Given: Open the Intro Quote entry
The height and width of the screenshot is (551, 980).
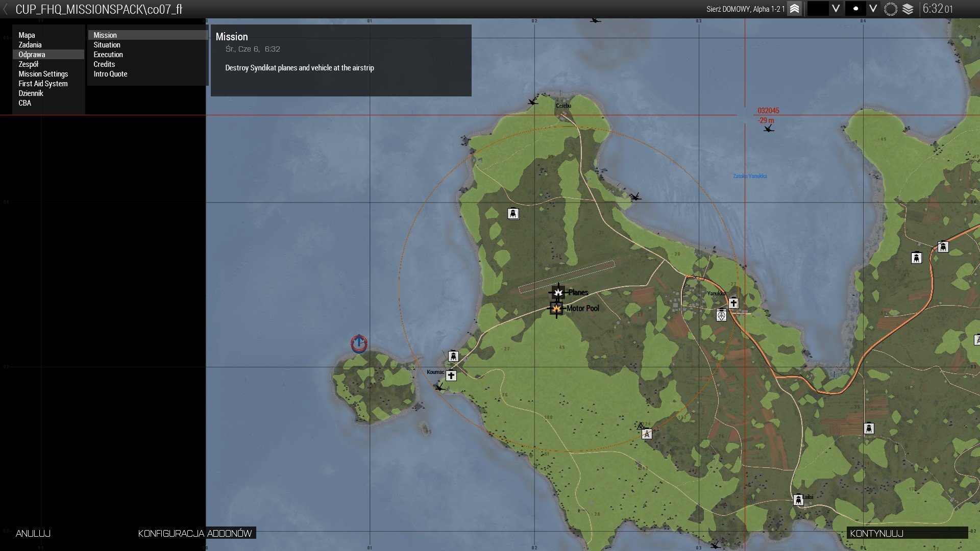Looking at the screenshot, I should click(x=110, y=74).
